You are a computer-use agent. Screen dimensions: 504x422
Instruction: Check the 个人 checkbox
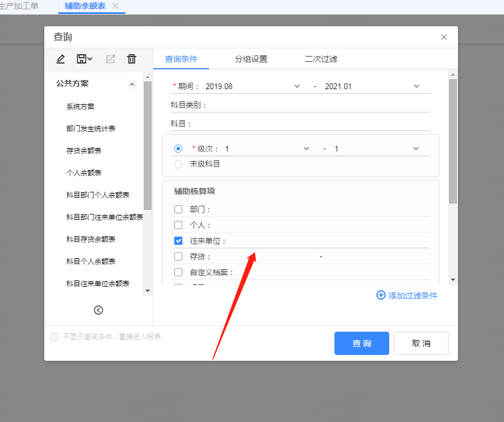[178, 225]
